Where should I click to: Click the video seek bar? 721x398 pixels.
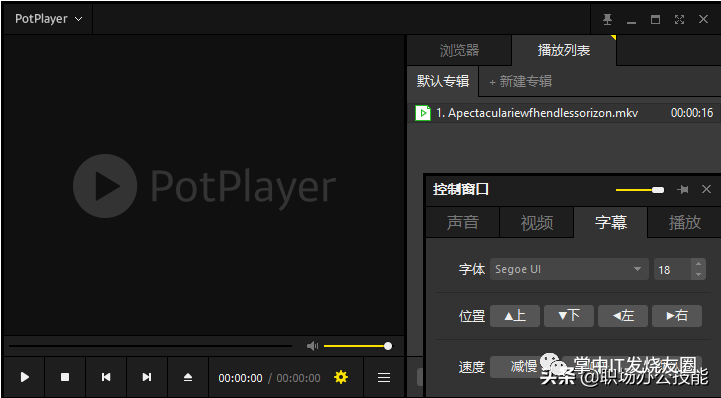point(150,346)
